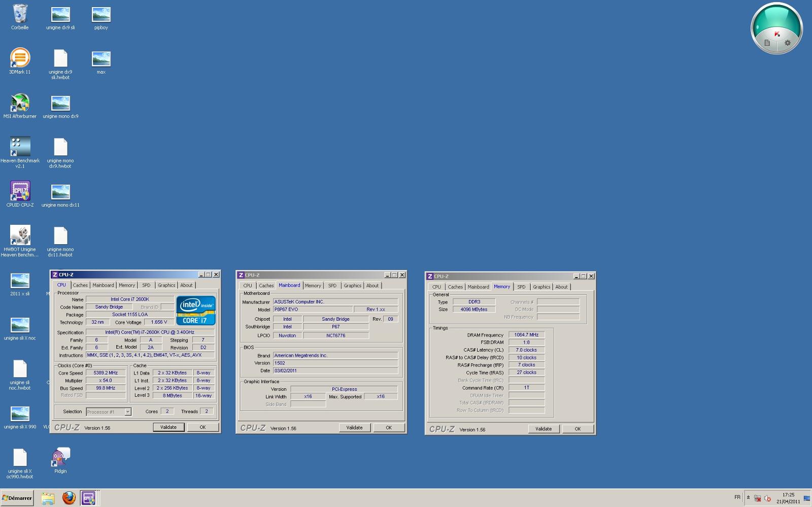The image size is (812, 507).
Task: Open the Démarrer start menu
Action: pos(17,498)
